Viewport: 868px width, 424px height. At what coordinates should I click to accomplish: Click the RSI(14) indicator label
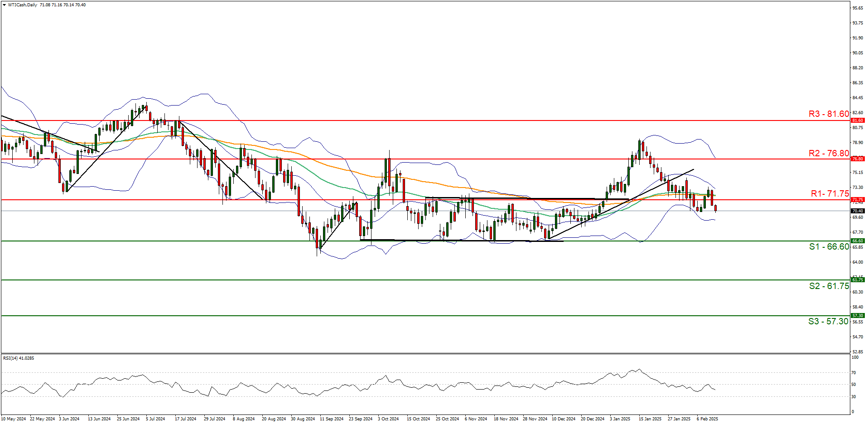point(19,358)
